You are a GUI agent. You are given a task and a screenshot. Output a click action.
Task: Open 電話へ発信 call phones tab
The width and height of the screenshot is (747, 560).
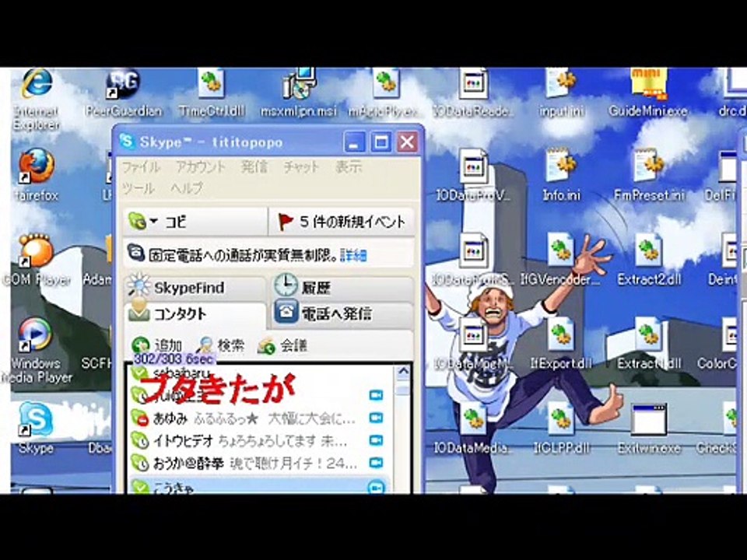click(x=342, y=313)
